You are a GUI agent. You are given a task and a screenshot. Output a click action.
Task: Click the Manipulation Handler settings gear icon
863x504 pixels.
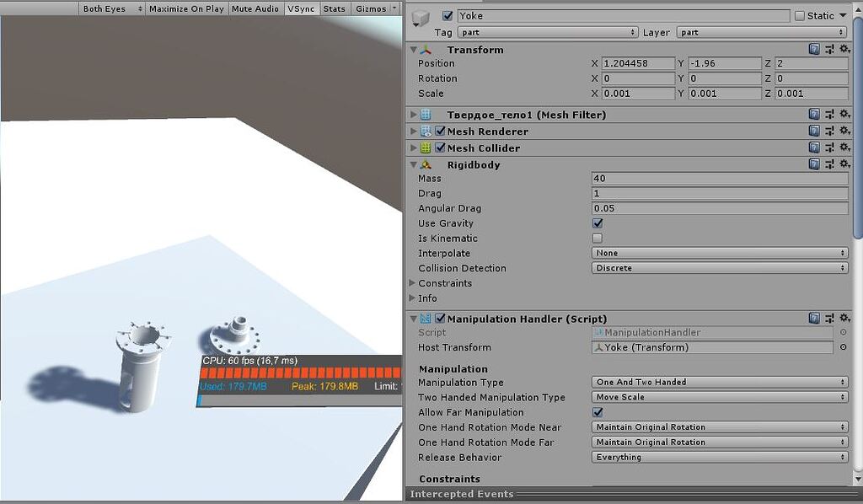846,319
